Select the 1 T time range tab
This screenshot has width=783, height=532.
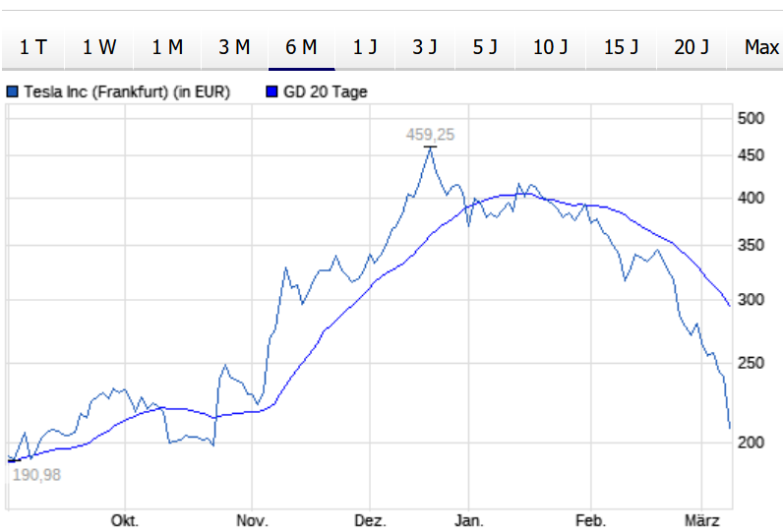[33, 48]
